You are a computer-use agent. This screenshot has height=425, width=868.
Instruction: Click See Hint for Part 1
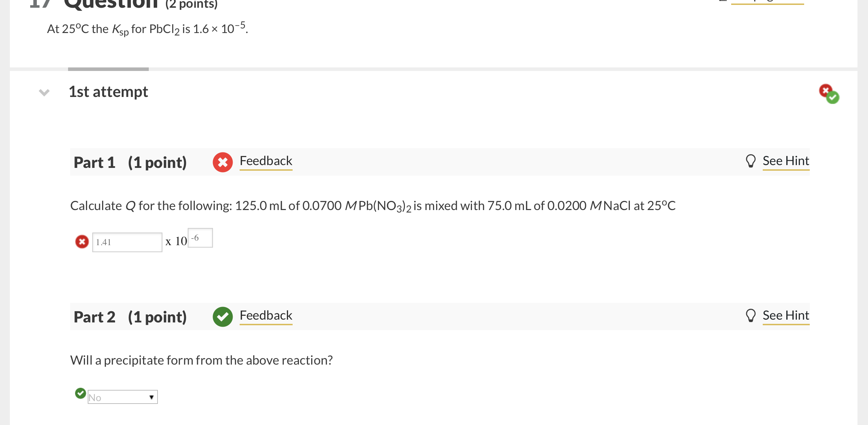click(786, 161)
